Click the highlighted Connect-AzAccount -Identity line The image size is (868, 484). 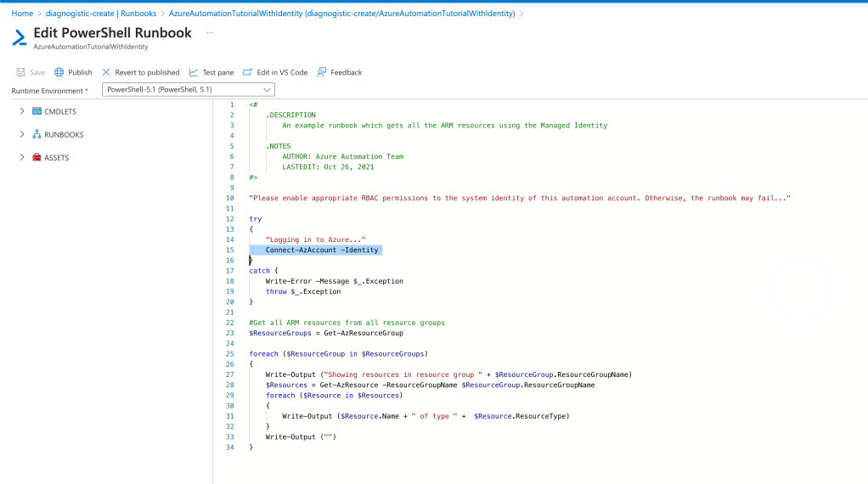click(322, 250)
